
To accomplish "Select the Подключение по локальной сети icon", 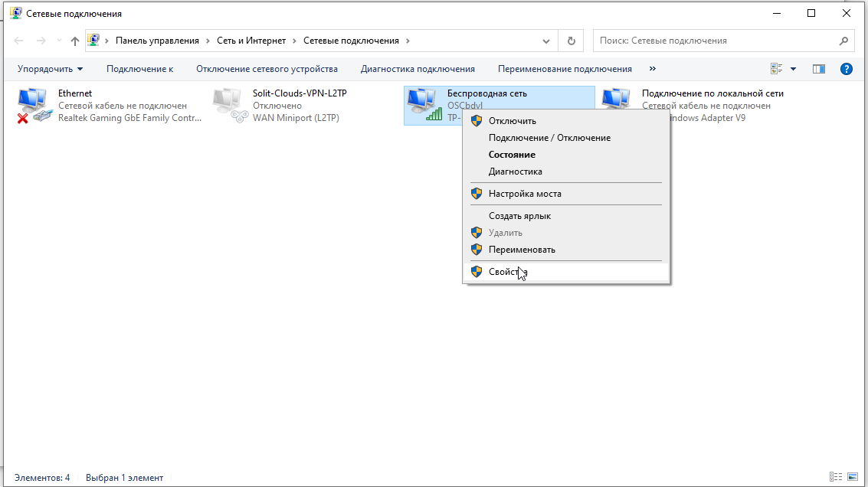I will click(x=617, y=99).
